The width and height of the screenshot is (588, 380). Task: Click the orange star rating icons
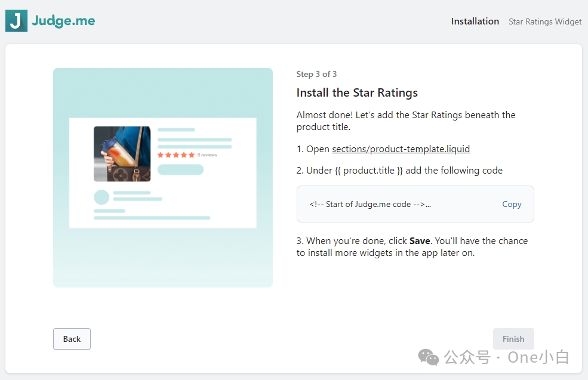[x=176, y=155]
